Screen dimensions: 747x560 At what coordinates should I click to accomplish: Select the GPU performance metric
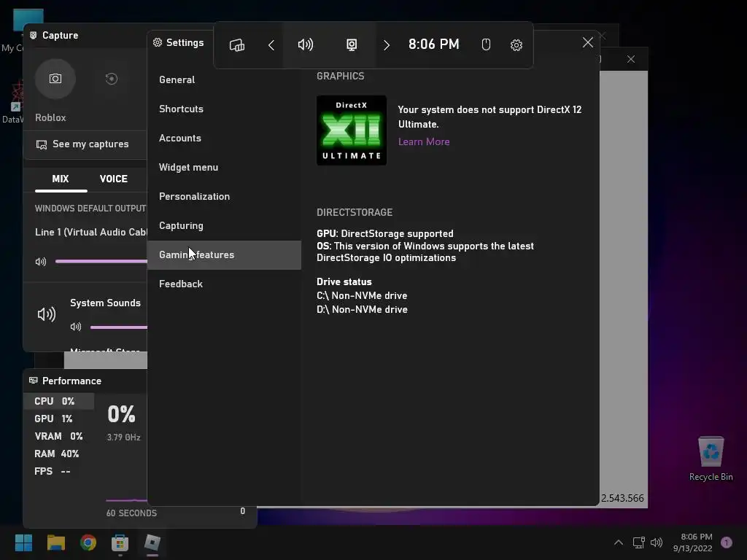tap(59, 419)
